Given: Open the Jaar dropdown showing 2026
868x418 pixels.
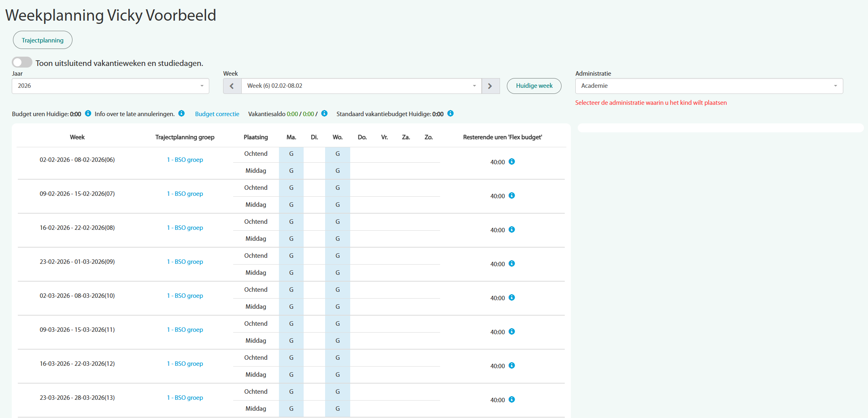Looking at the screenshot, I should (110, 86).
